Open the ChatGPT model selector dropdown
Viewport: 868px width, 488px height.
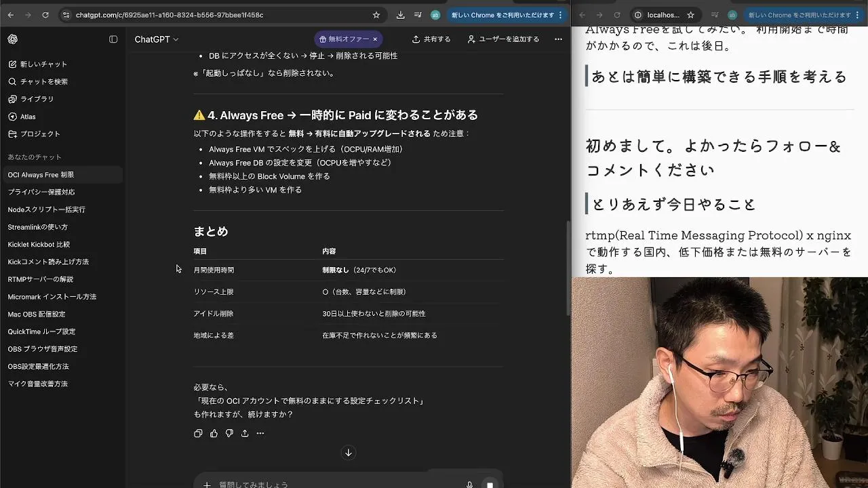157,39
